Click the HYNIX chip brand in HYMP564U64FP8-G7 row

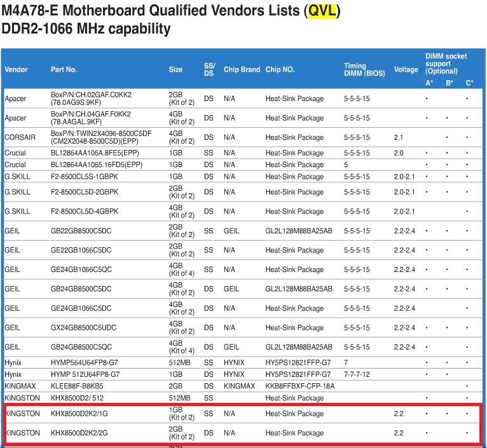click(234, 363)
